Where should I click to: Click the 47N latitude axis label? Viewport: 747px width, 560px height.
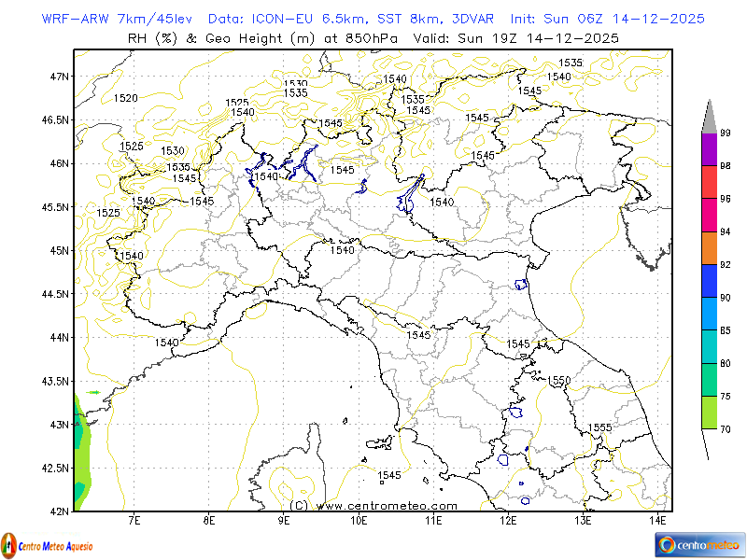click(x=59, y=77)
